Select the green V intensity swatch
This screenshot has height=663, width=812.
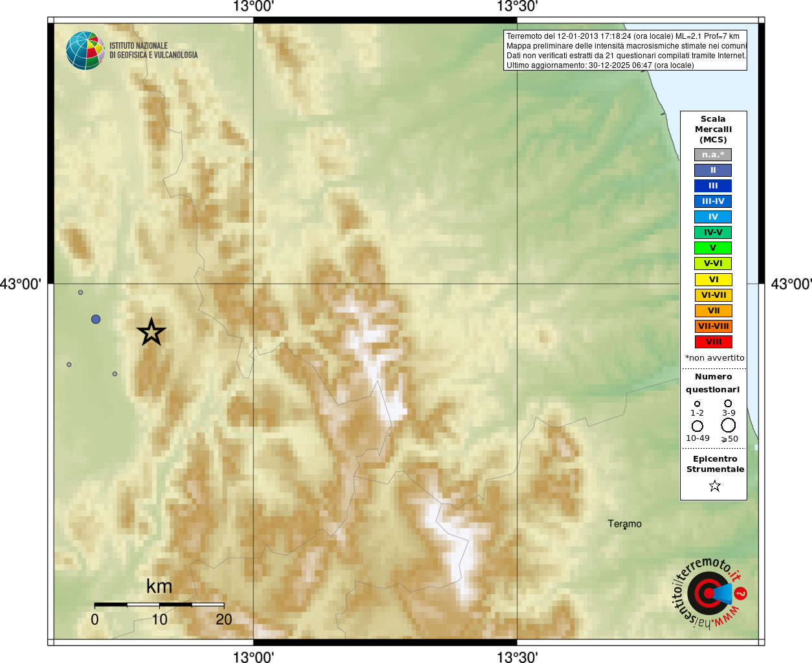[x=713, y=248]
